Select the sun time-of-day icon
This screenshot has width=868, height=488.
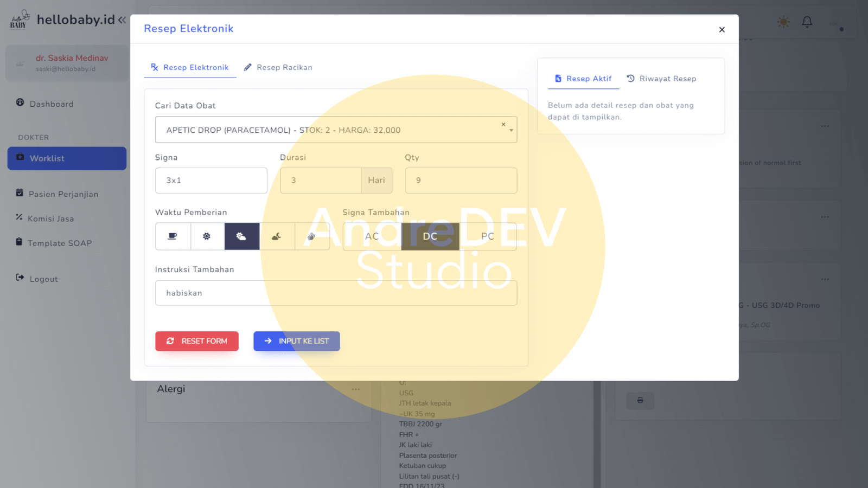point(207,236)
